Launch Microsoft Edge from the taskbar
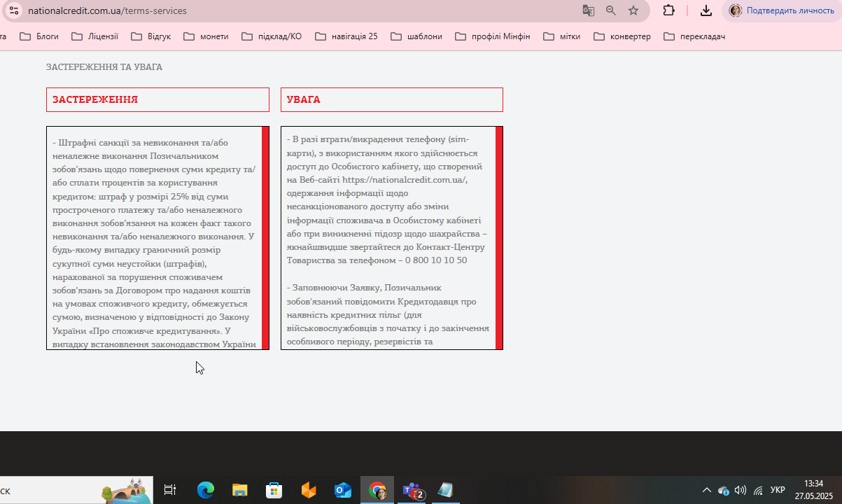 (x=205, y=491)
